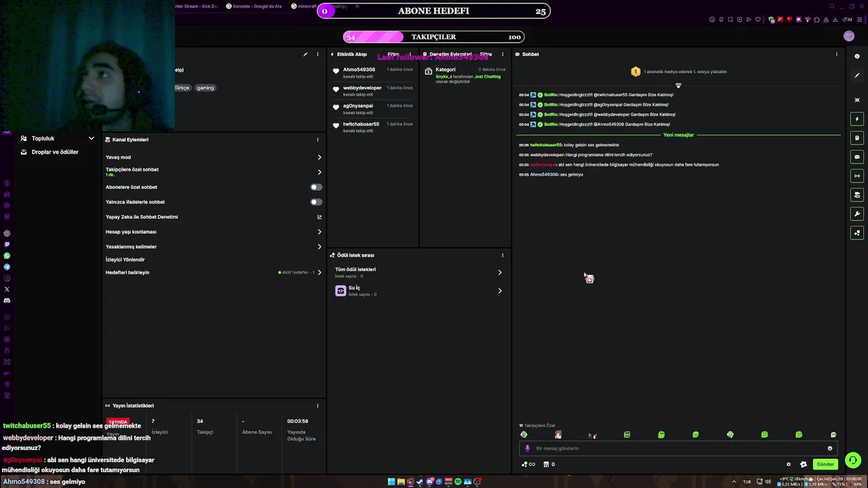Open Droplar ve ödüller menu item
868x488 pixels.
point(55,152)
